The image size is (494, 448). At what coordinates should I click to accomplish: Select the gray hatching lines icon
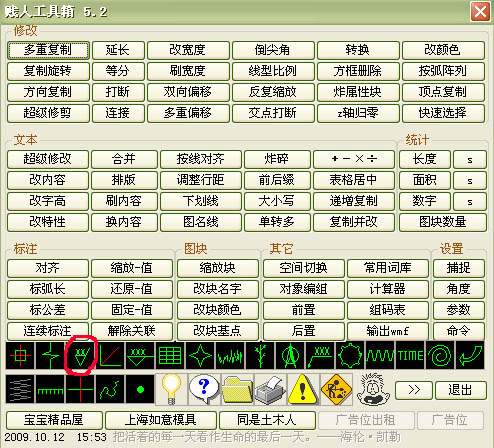coord(20,389)
